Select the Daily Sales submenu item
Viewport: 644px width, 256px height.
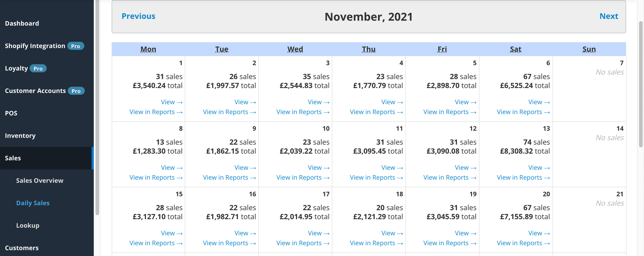point(33,203)
